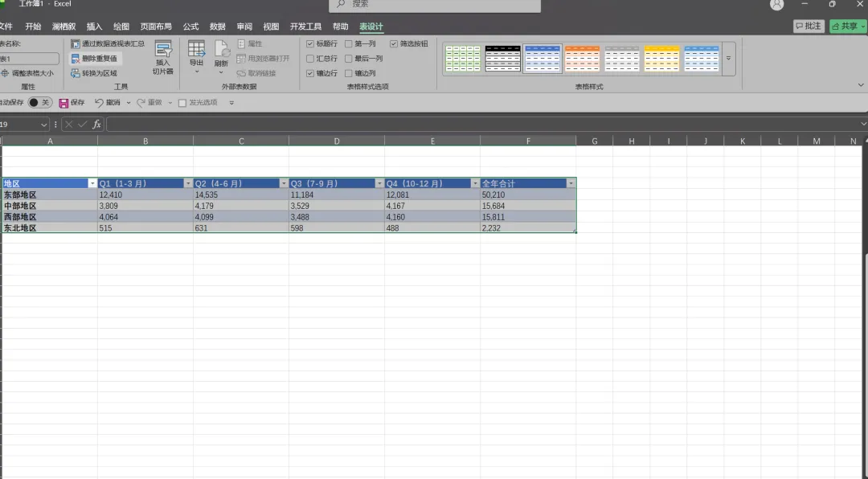Click the formula bar cancel X icon
Image resolution: width=868 pixels, height=479 pixels.
(x=68, y=124)
